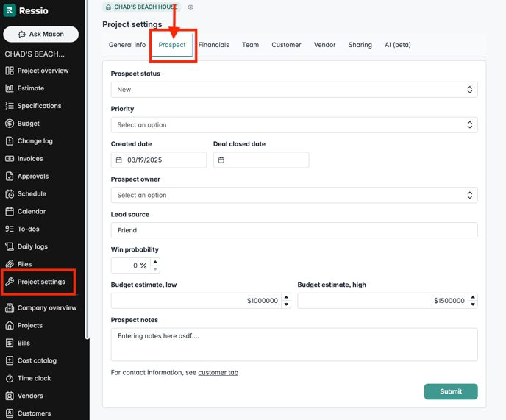Open the Prospect status dropdown

[x=293, y=90]
